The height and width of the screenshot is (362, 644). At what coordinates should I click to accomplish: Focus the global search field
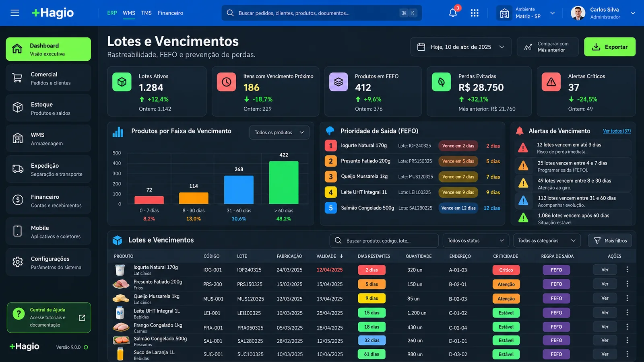click(x=322, y=13)
